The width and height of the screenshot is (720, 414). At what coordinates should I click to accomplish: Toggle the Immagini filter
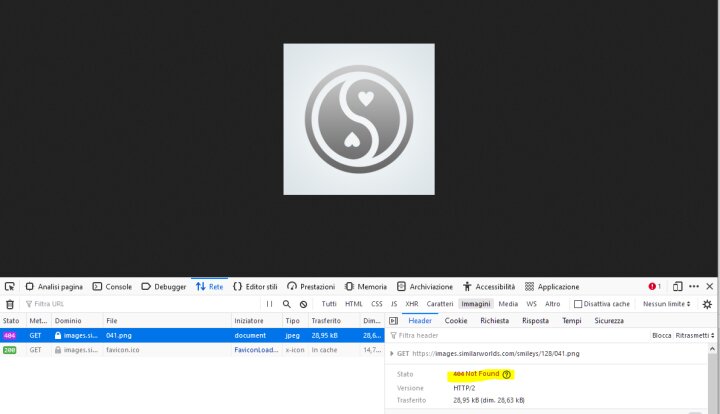[x=476, y=304]
